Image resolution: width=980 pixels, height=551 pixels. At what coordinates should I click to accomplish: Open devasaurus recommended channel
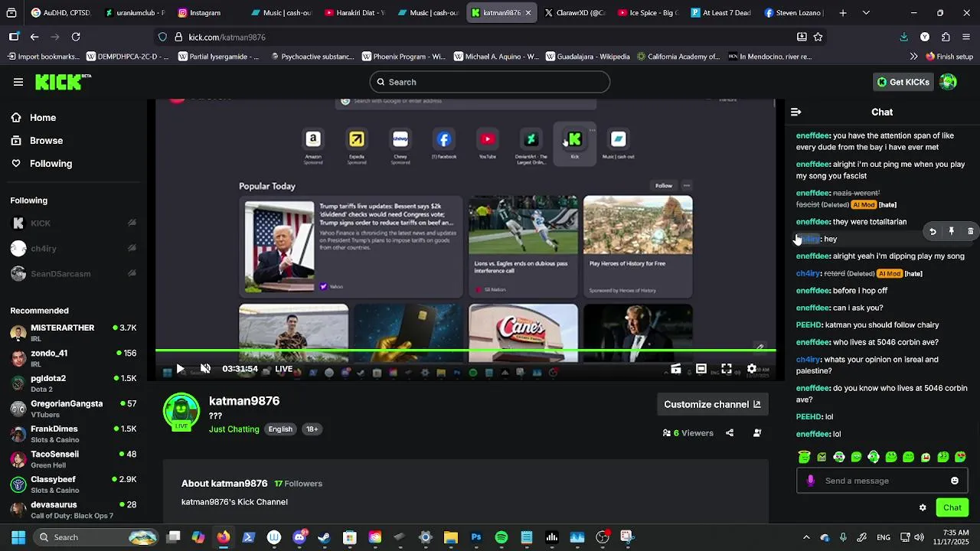[73, 509]
